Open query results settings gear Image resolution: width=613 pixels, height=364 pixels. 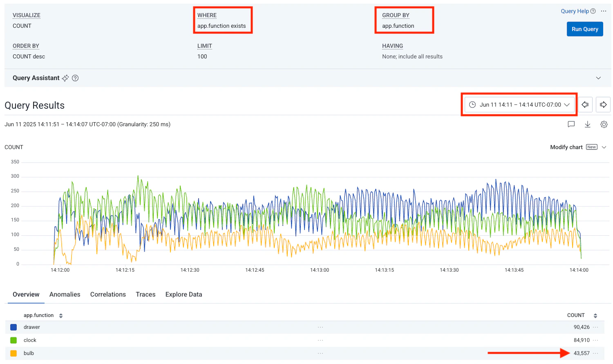[x=604, y=124]
